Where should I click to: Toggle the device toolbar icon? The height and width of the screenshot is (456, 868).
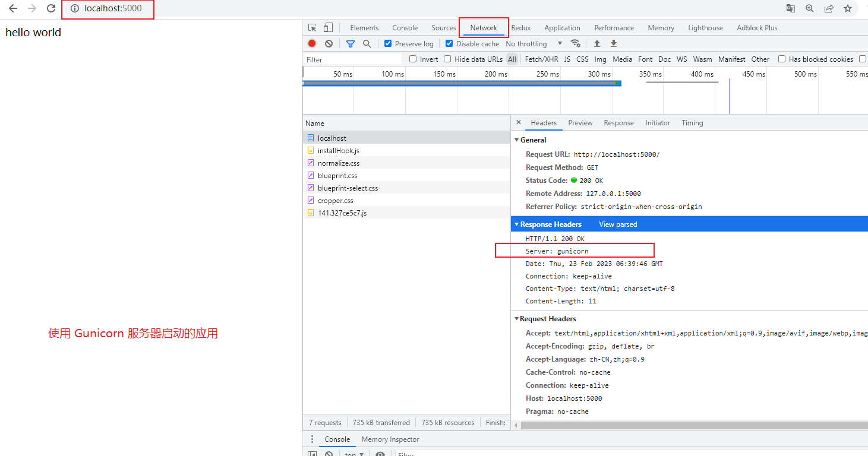[x=328, y=28]
